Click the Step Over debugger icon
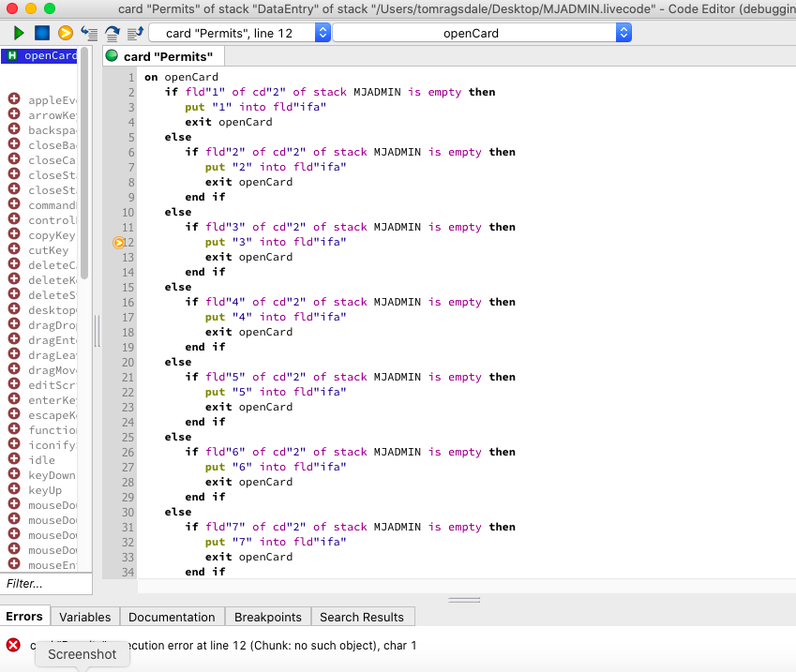Screen dimensions: 796x672 click(x=113, y=33)
